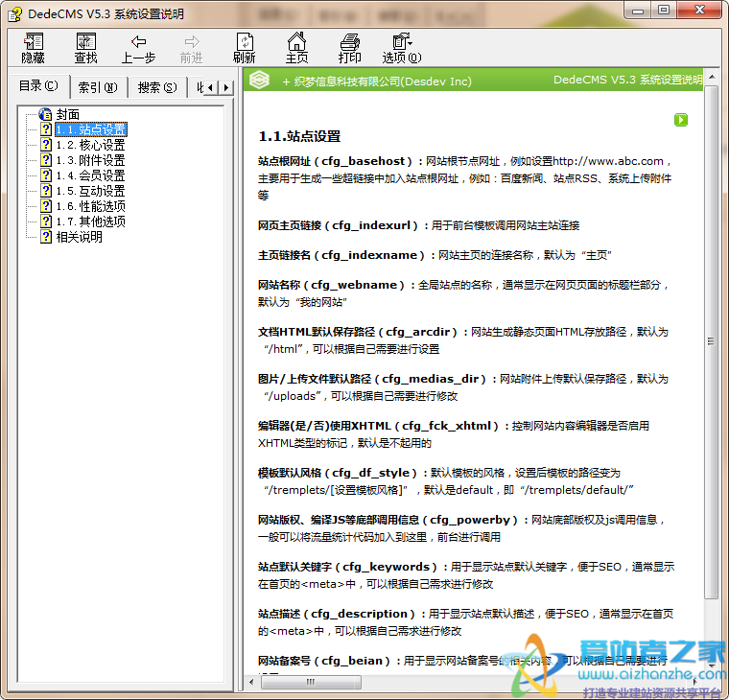729x700 pixels.
Task: Select 1.3.附件设置 in the contents tree
Action: [91, 160]
